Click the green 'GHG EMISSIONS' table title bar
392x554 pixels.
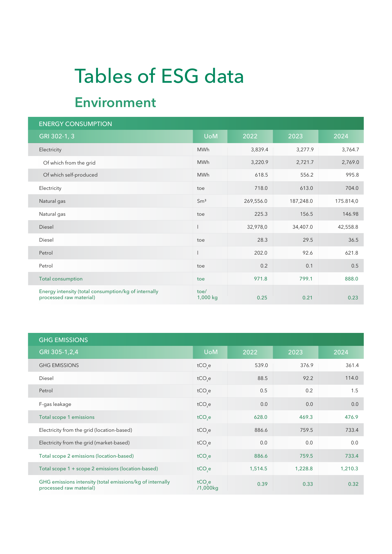196,340
